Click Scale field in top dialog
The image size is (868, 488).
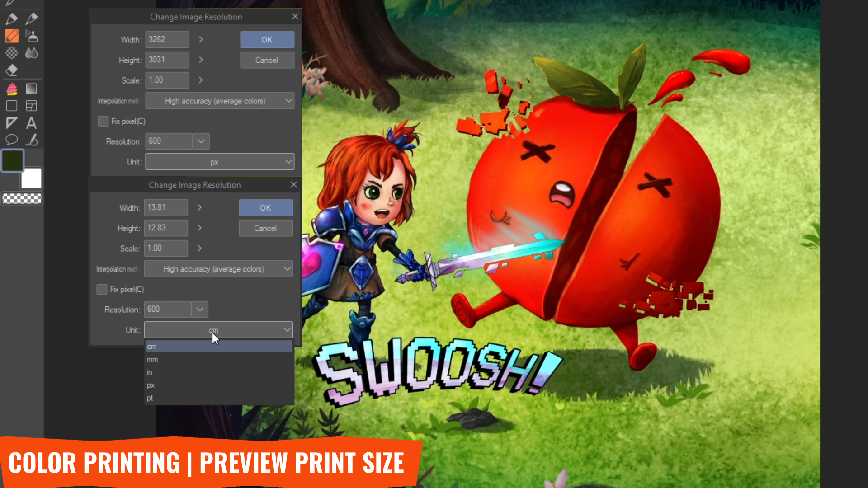click(167, 80)
